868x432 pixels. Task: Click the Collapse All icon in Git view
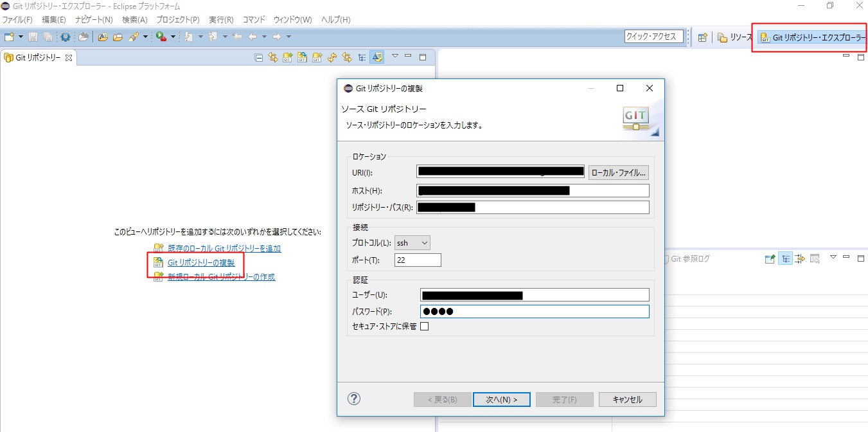tap(259, 57)
